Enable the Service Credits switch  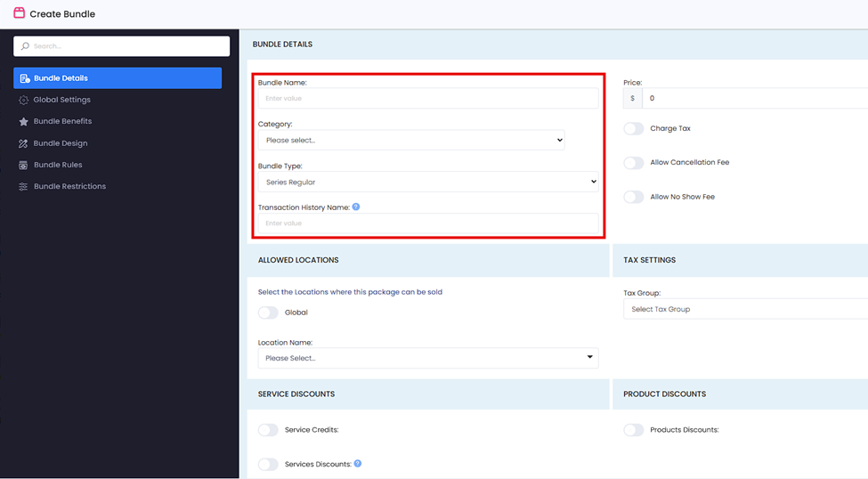[x=268, y=430]
